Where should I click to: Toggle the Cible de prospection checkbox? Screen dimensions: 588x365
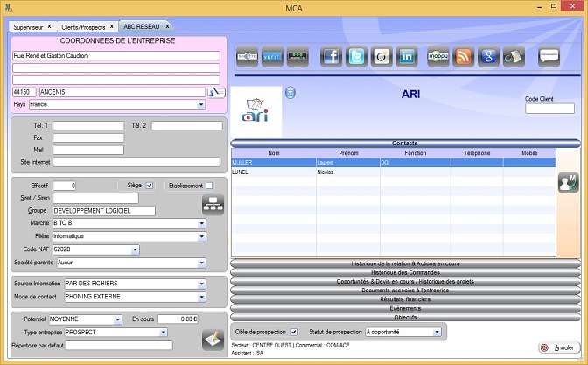coord(294,332)
